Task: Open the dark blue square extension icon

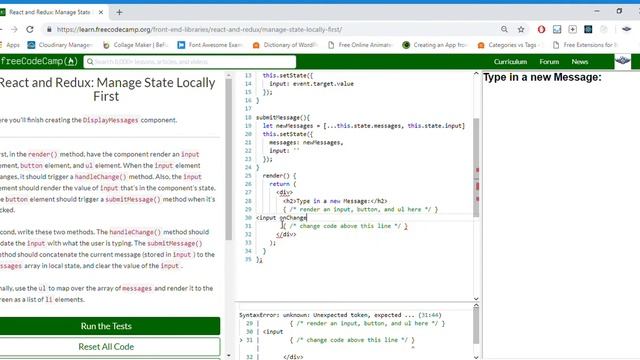Action: click(588, 29)
